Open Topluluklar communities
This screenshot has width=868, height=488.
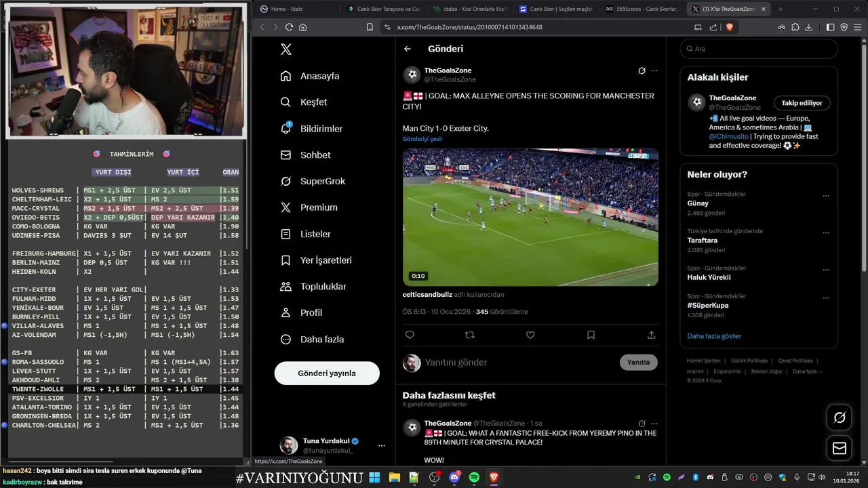point(313,287)
